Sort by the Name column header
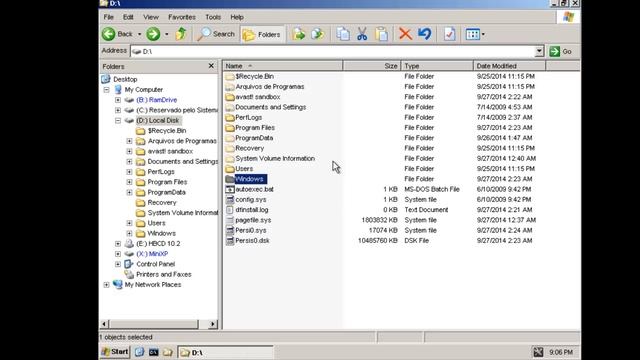Viewport: 640px width, 360px height. [x=283, y=66]
